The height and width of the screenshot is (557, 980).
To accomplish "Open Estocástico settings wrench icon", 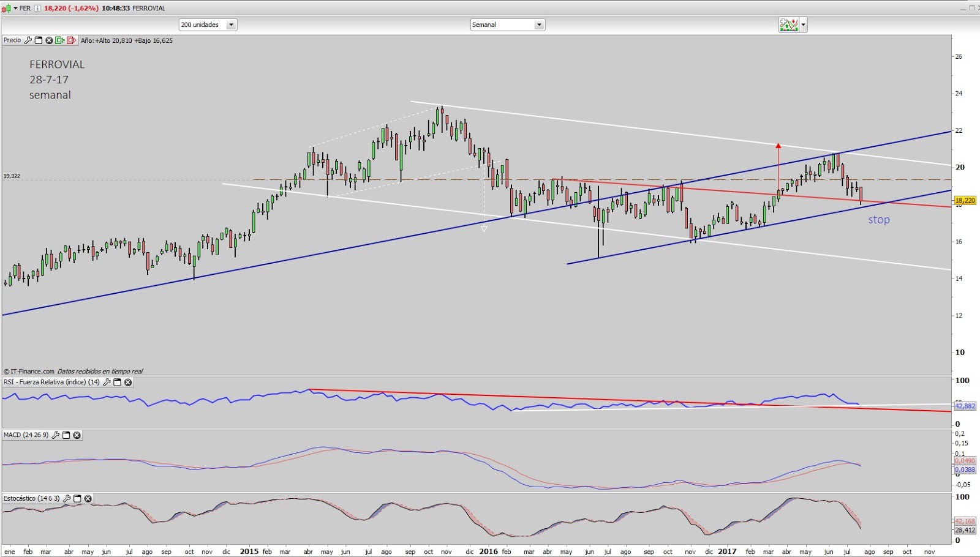I will 67,499.
